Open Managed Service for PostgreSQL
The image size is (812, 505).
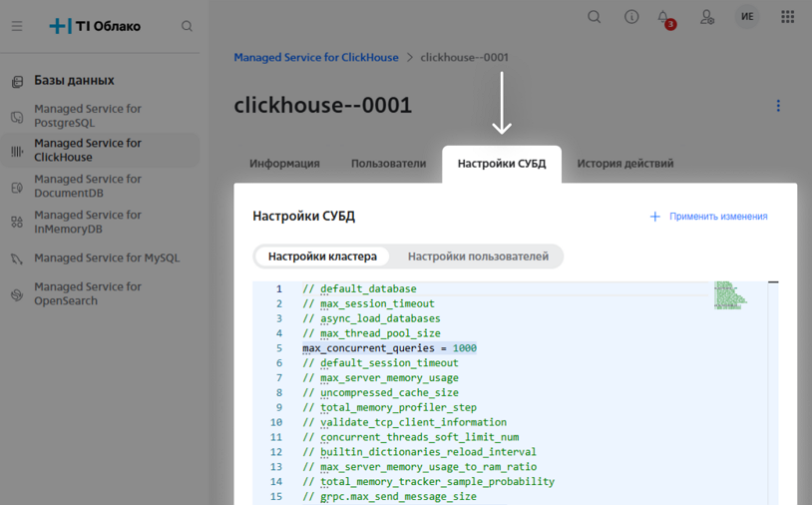pos(88,116)
